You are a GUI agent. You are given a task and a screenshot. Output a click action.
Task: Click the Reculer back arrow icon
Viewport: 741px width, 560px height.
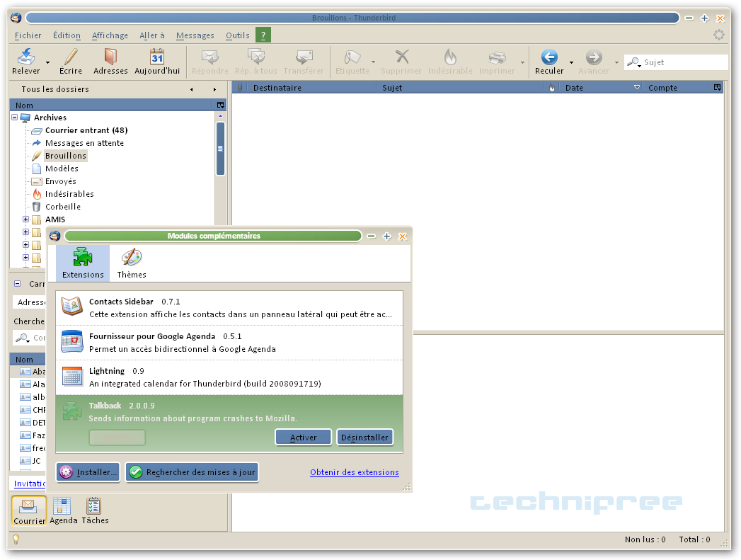pyautogui.click(x=549, y=57)
